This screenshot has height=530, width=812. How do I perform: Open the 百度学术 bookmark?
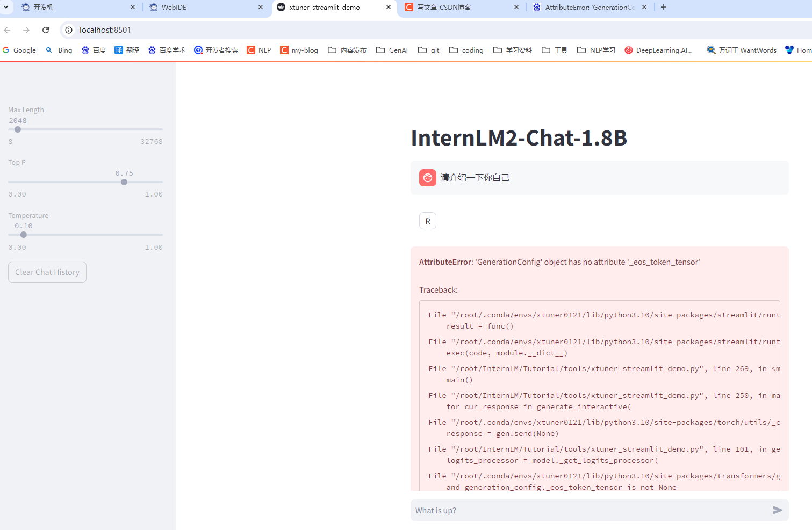click(x=167, y=50)
